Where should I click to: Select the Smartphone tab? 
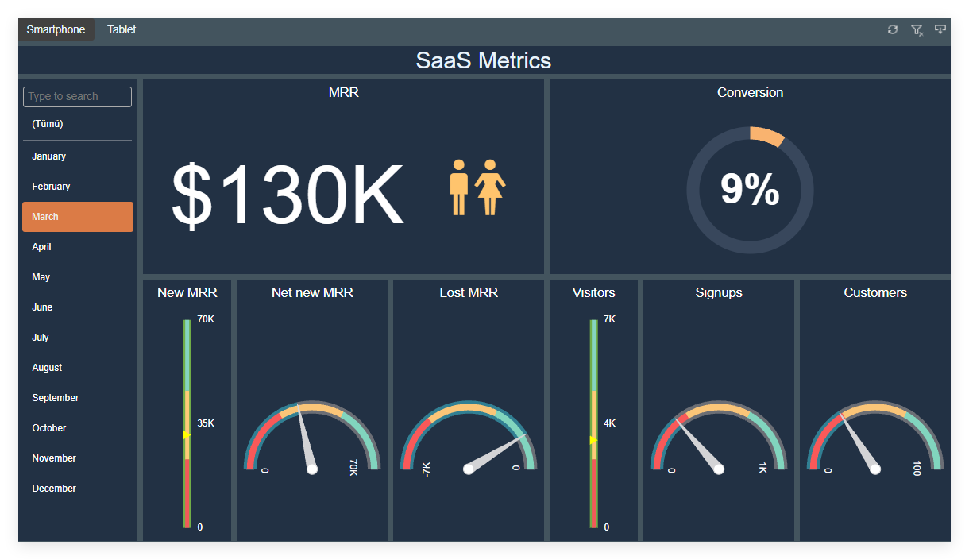click(x=56, y=29)
